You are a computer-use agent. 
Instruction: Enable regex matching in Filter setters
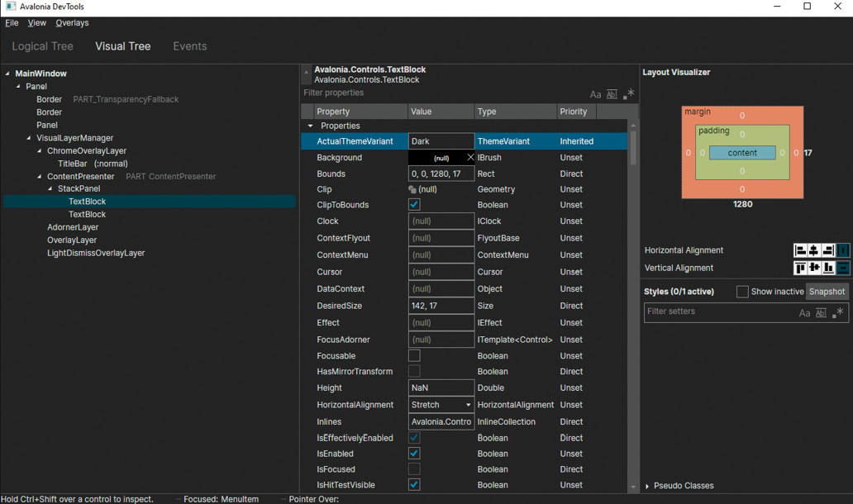[x=838, y=312]
